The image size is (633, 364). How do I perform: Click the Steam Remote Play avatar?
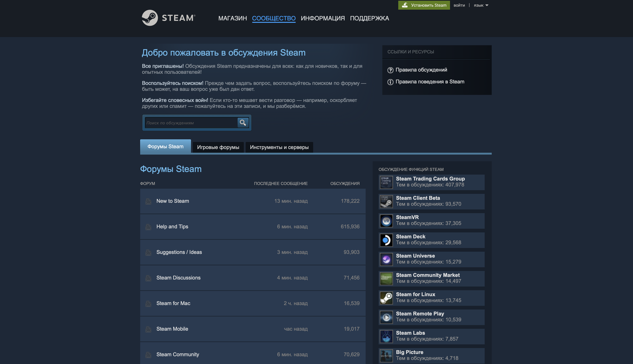(x=386, y=317)
